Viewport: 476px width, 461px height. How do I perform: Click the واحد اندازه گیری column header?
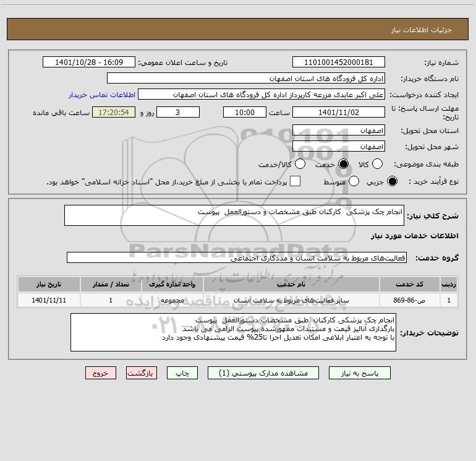click(x=172, y=285)
